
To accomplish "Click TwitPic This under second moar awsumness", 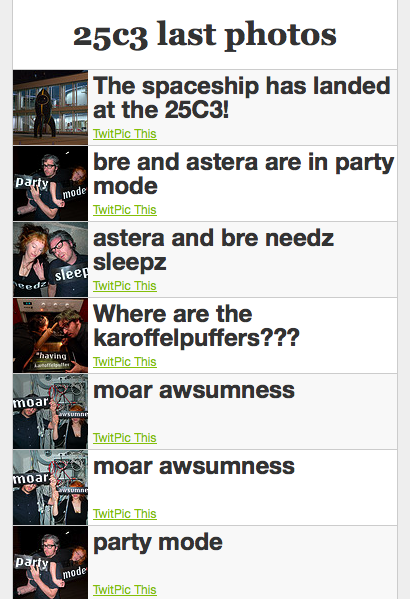I will click(x=125, y=514).
